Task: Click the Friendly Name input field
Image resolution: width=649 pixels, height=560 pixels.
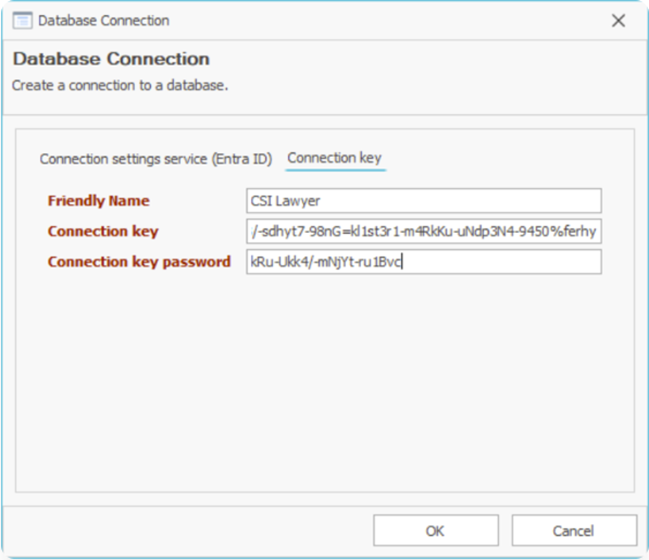Action: pos(423,201)
